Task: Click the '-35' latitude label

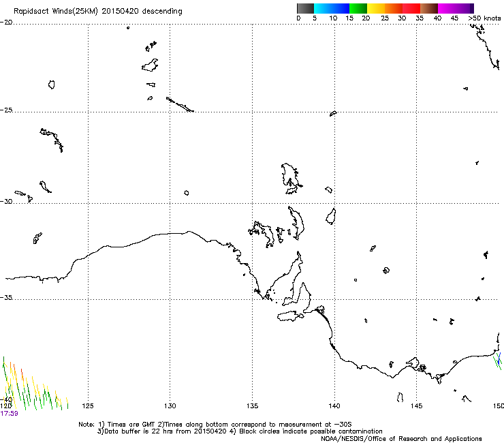Action: (x=6, y=297)
